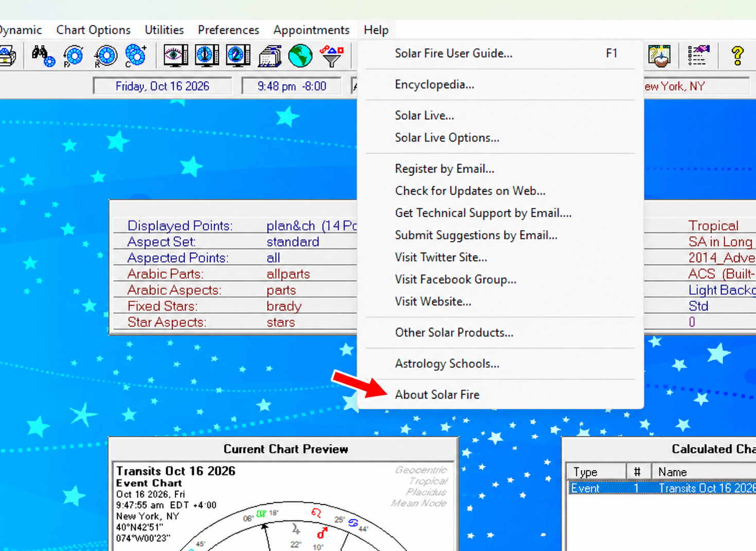Select Visit Facebook Group
The image size is (756, 551).
click(500, 279)
